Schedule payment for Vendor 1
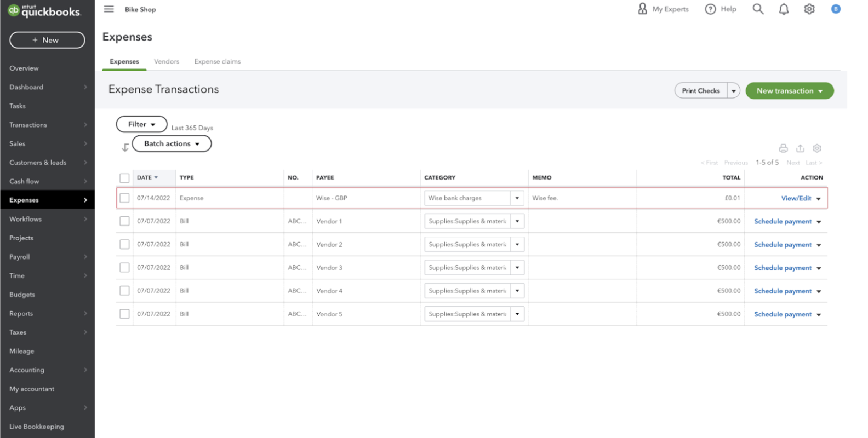 783,221
